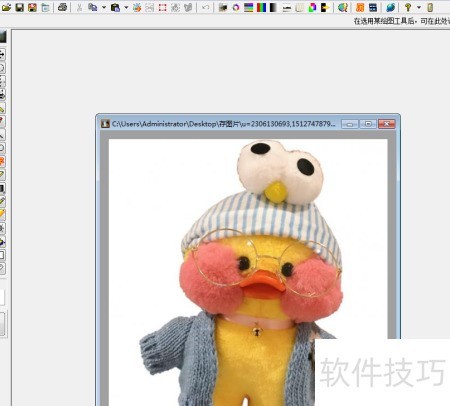
Task: Open the dropdown arrow next to help icon
Action: click(419, 7)
